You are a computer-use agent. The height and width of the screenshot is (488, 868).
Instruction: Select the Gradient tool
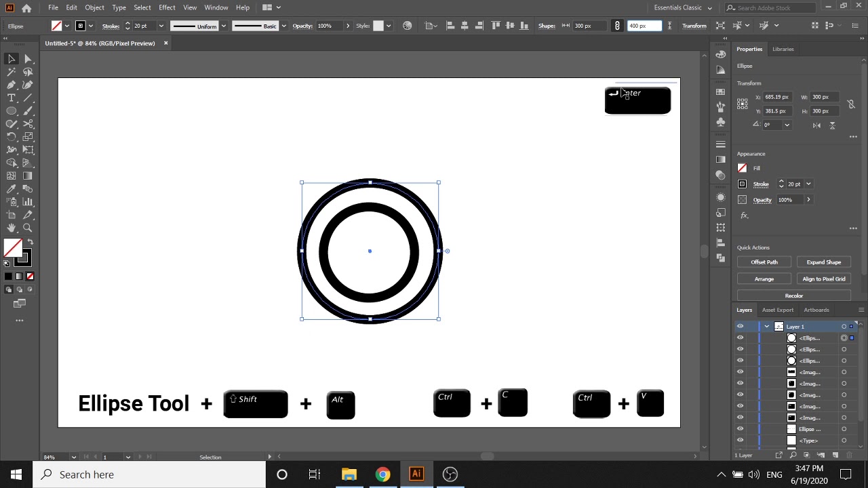[28, 176]
